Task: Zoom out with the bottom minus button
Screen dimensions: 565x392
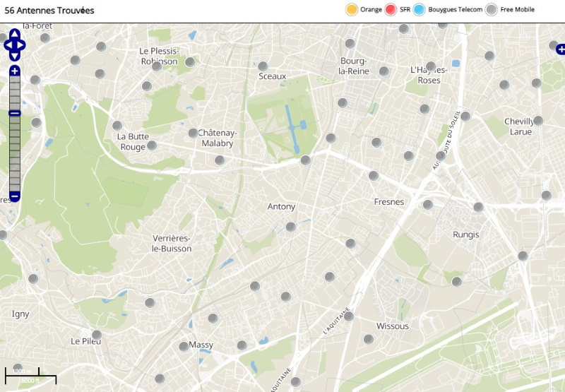Action: [x=15, y=196]
